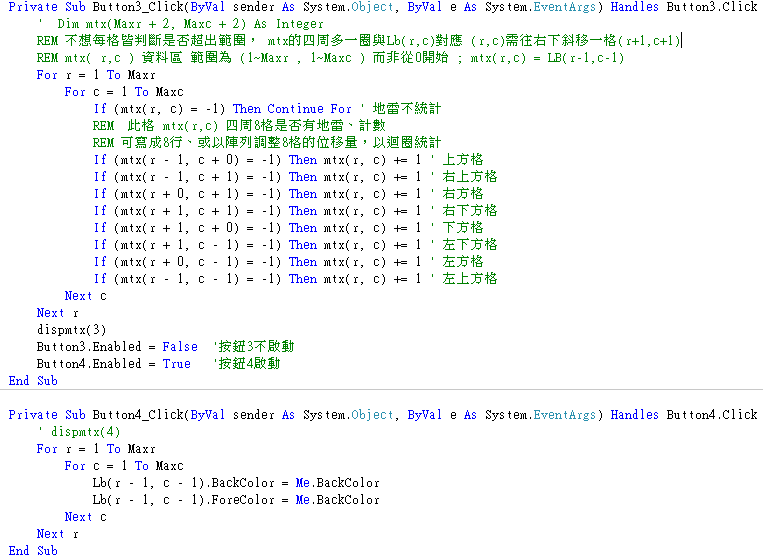This screenshot has height=558, width=763.
Task: Click the 'Button3.Enabled = False' line
Action: click(117, 347)
